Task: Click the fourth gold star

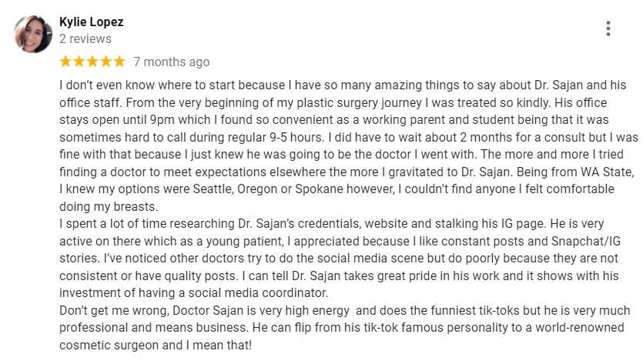Action: point(105,62)
